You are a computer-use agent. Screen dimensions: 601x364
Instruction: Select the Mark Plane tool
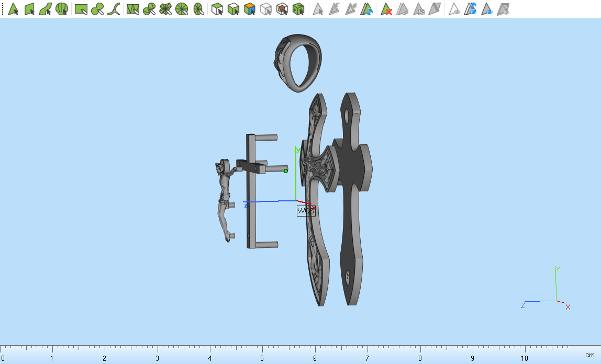click(x=29, y=9)
